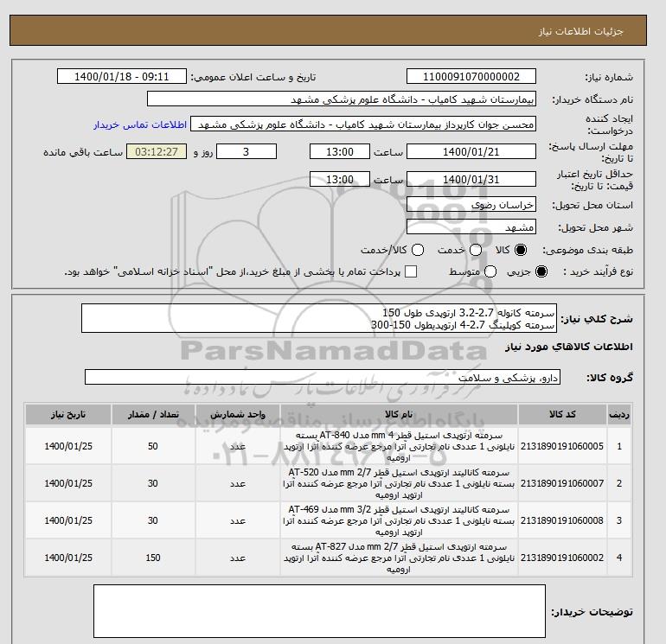
Task: Click product code 2131890191060008
Action: [562, 520]
